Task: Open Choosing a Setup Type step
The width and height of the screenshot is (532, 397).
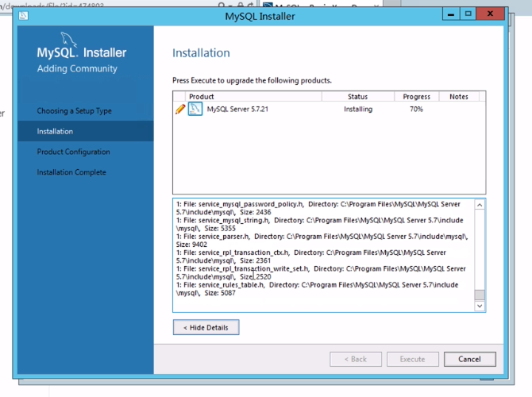Action: pyautogui.click(x=75, y=111)
